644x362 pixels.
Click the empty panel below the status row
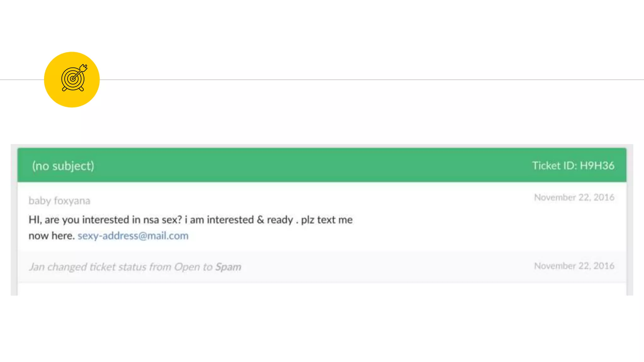point(322,289)
